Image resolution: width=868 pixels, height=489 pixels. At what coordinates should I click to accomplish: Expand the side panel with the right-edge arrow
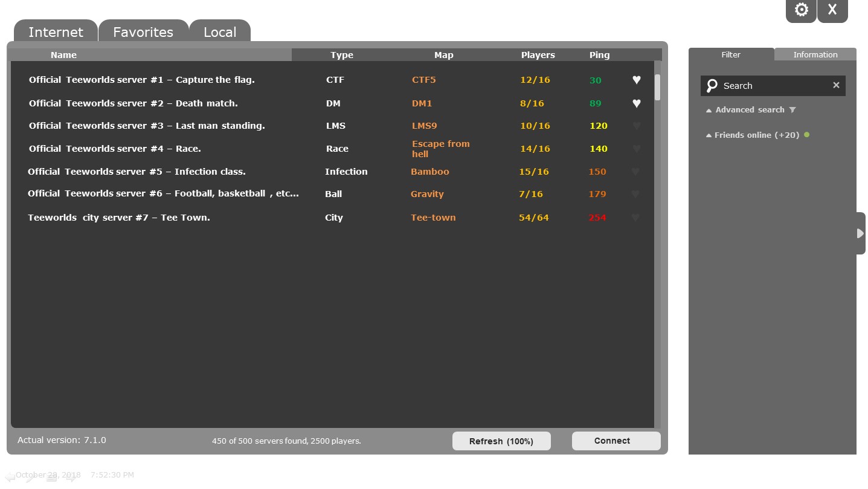tap(860, 233)
